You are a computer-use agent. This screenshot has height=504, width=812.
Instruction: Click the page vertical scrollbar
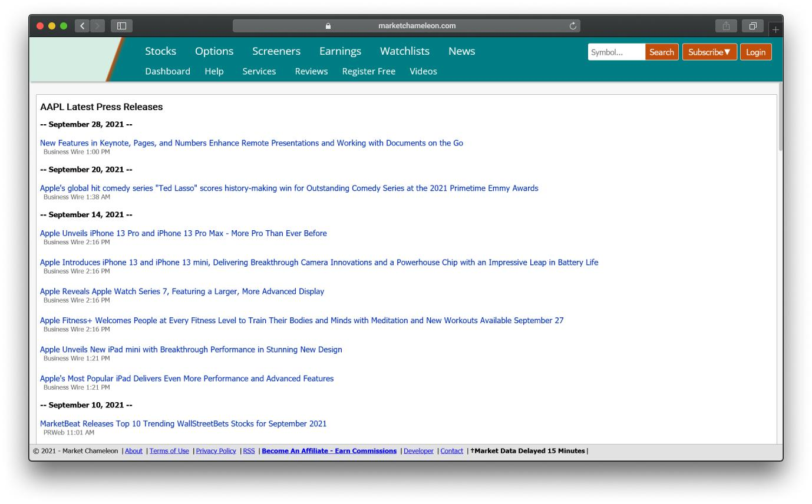781,118
